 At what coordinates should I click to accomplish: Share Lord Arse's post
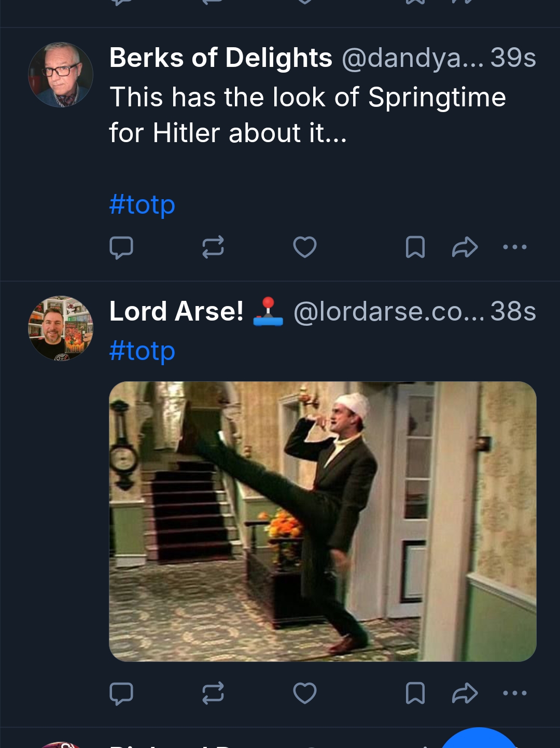(464, 693)
